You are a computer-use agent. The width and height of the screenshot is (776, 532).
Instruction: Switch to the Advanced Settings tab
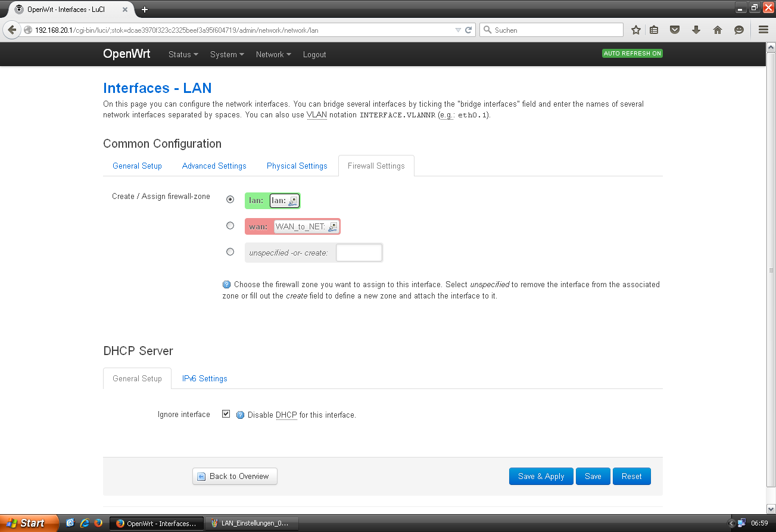[x=214, y=166]
